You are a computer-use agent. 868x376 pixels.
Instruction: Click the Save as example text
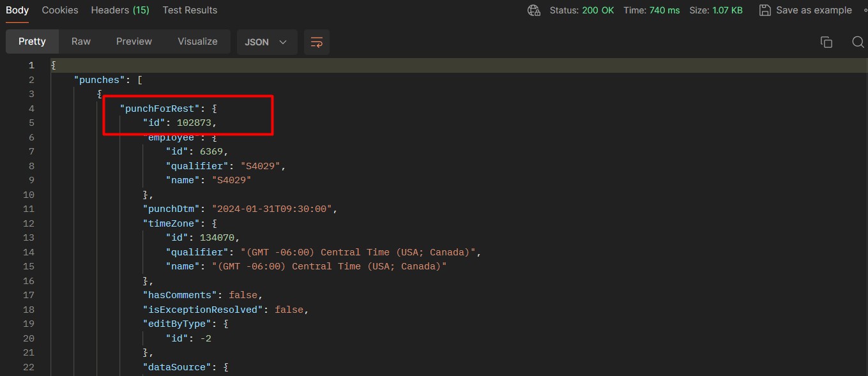814,10
